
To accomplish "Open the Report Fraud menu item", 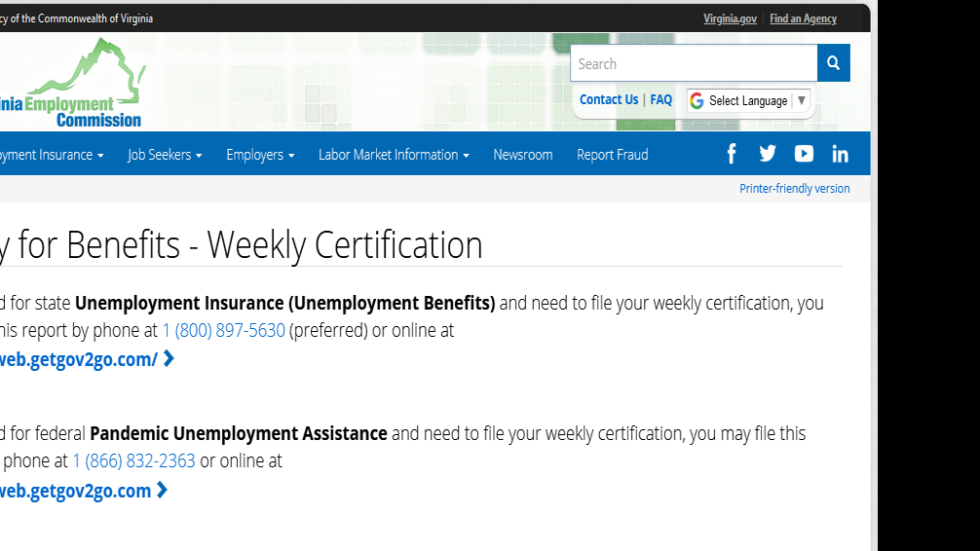I will [613, 155].
